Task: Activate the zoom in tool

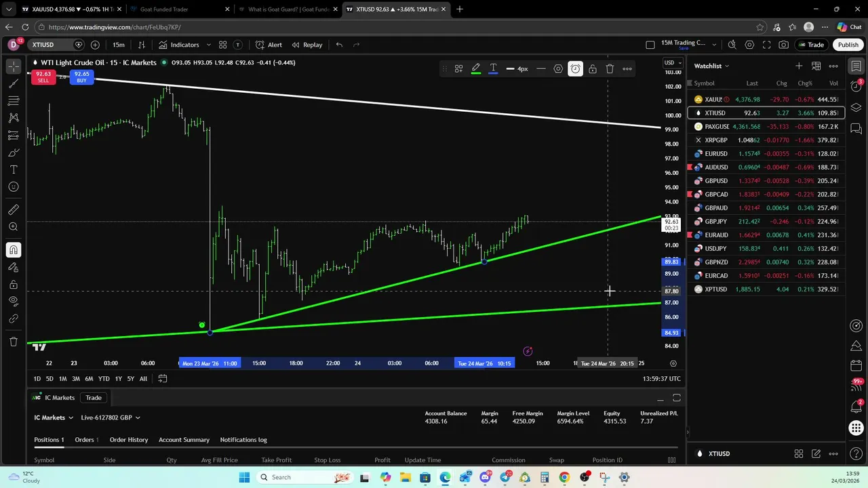Action: pyautogui.click(x=14, y=226)
